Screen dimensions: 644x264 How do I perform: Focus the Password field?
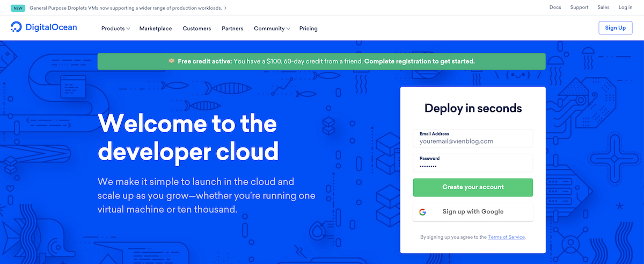pos(473,163)
